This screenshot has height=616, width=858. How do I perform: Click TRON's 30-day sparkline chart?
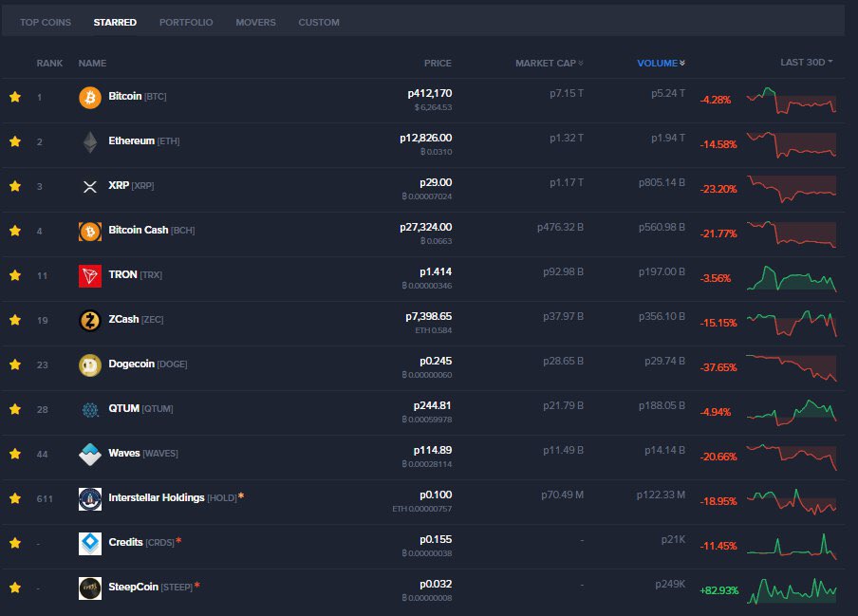click(x=792, y=278)
